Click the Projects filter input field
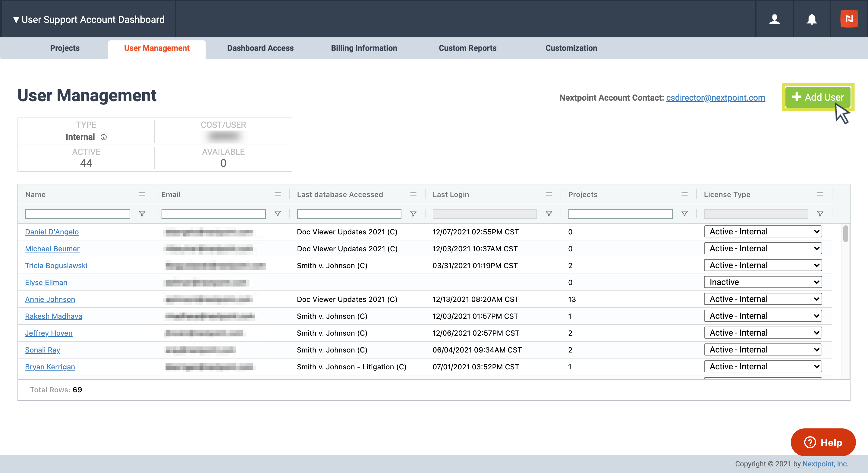Viewport: 868px width, 473px height. tap(620, 214)
